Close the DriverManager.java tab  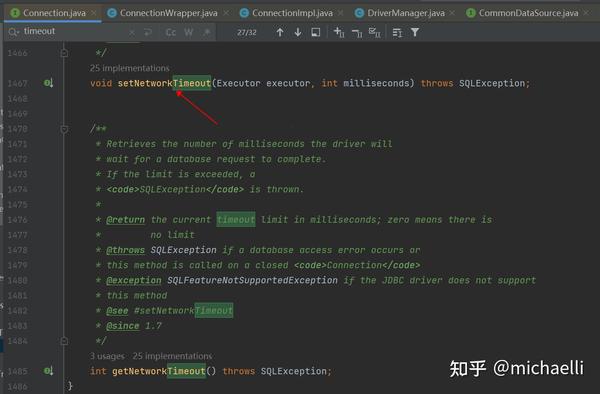pos(453,13)
